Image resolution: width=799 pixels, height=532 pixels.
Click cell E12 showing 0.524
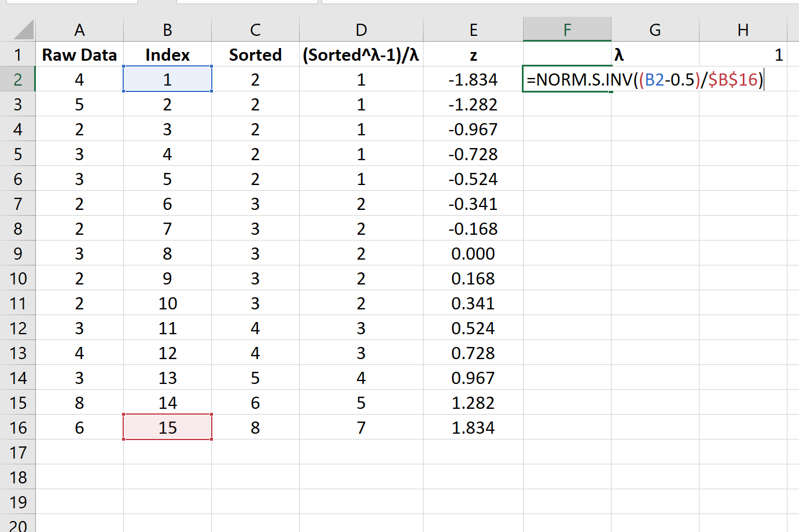[473, 328]
